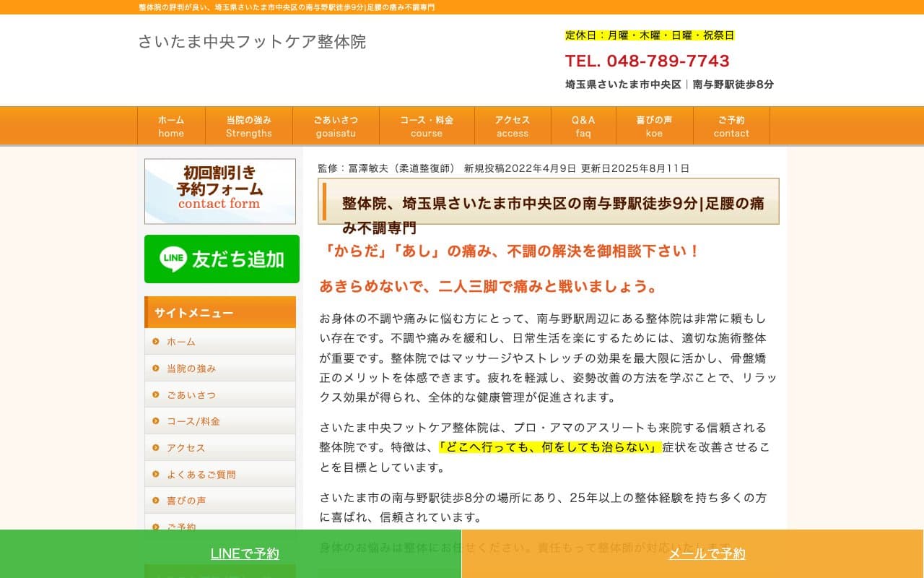This screenshot has width=924, height=578.
Task: Call via TEL. 048-789-7743 phone link
Action: 648,61
